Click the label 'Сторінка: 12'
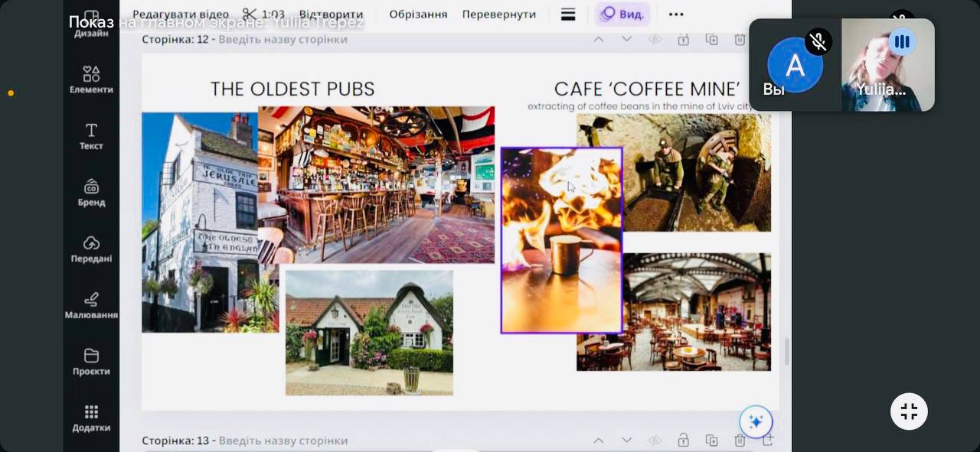Image resolution: width=980 pixels, height=452 pixels. pos(175,39)
